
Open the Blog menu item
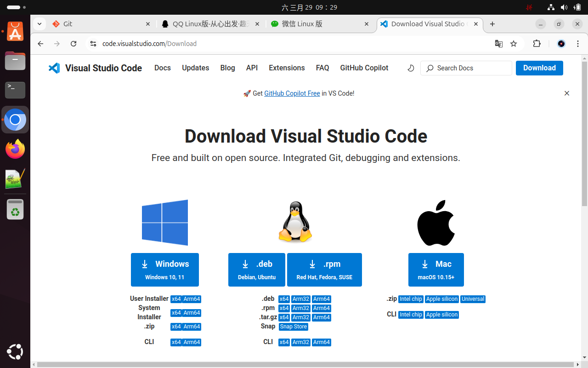point(227,68)
